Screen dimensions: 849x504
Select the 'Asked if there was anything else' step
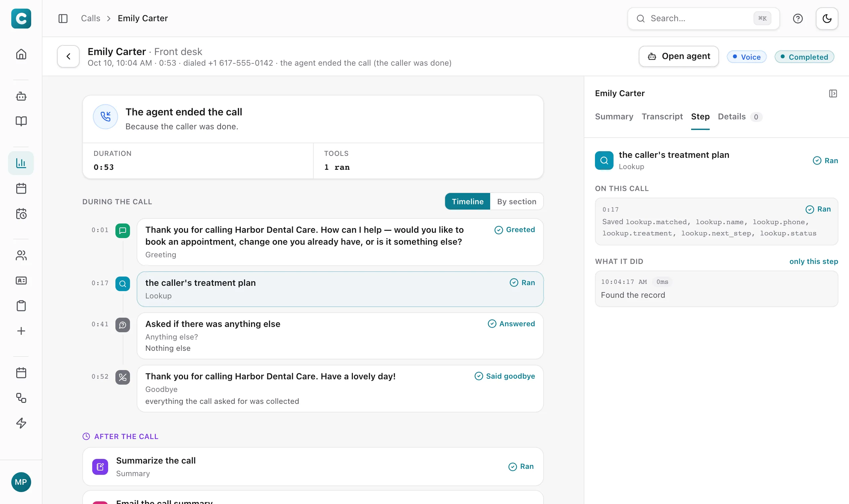[340, 336]
